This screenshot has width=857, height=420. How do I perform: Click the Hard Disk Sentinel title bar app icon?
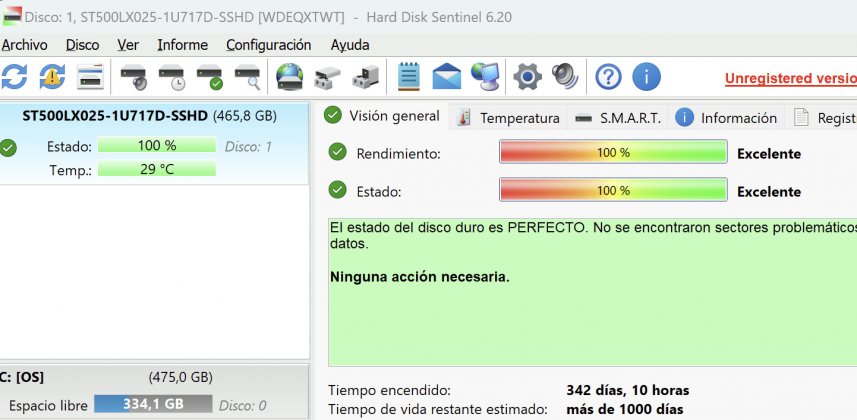[x=12, y=16]
